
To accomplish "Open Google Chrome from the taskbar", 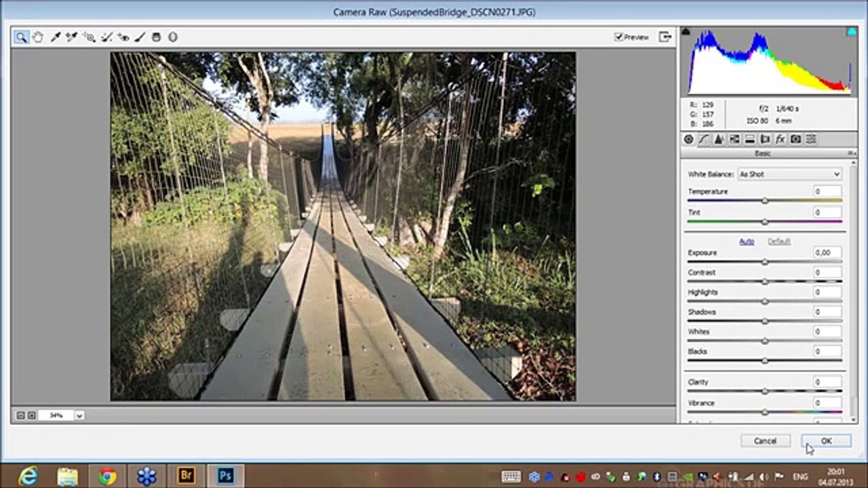I will coord(106,476).
